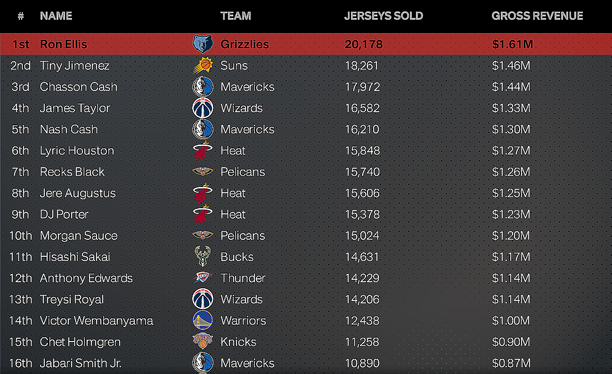
Task: Select the Heat logo in Lyric Houston row
Action: 203,151
